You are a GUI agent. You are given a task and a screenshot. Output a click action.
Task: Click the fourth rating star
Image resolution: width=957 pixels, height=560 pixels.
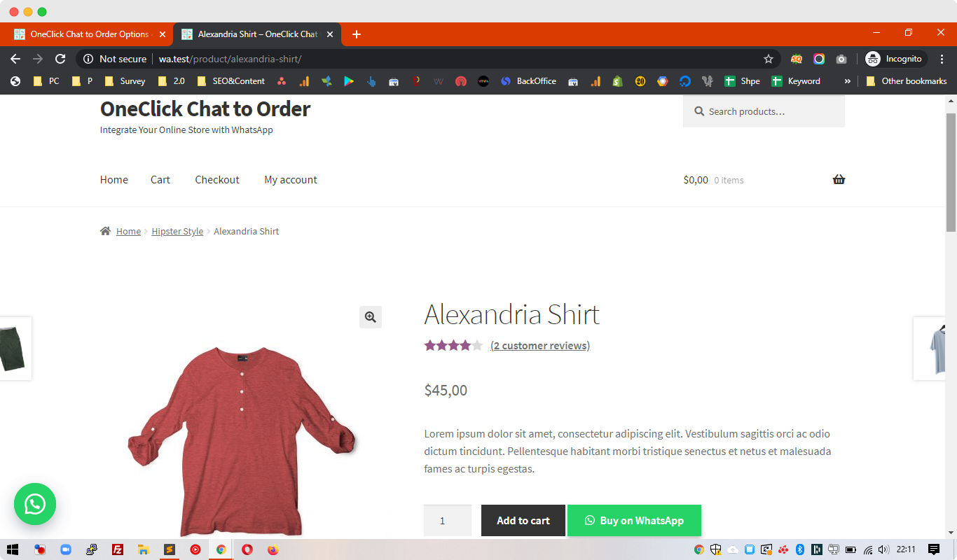point(465,345)
